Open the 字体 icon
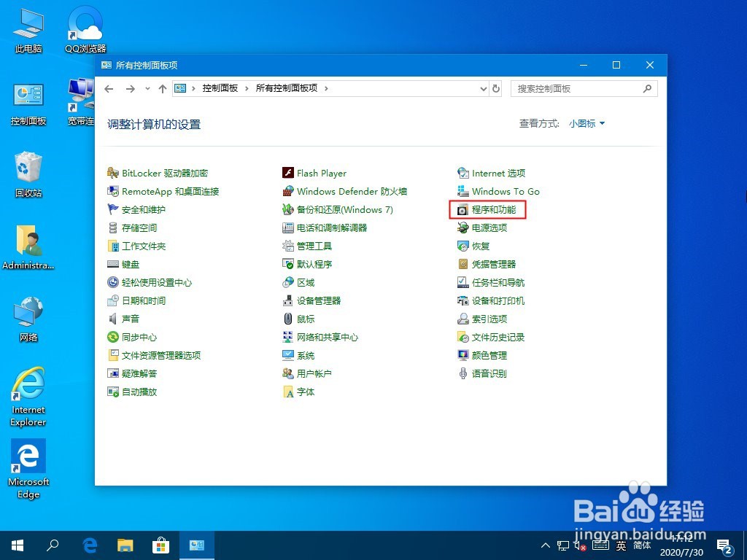Screen dimensions: 747x560 pos(287,392)
